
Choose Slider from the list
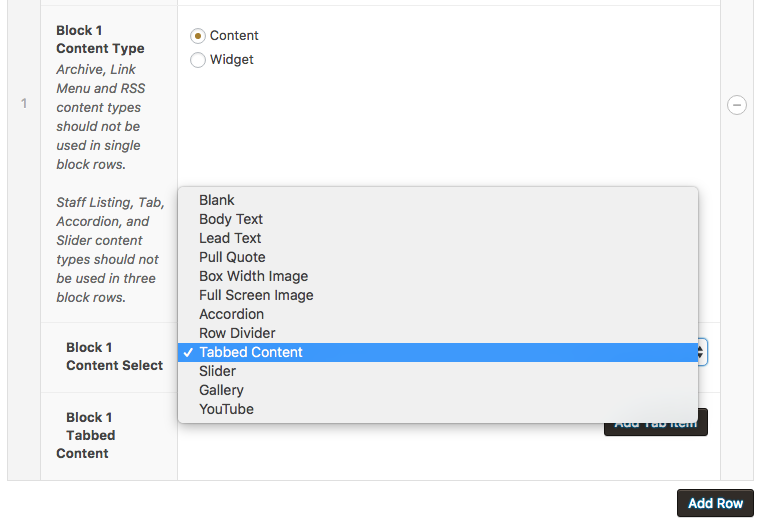click(438, 371)
